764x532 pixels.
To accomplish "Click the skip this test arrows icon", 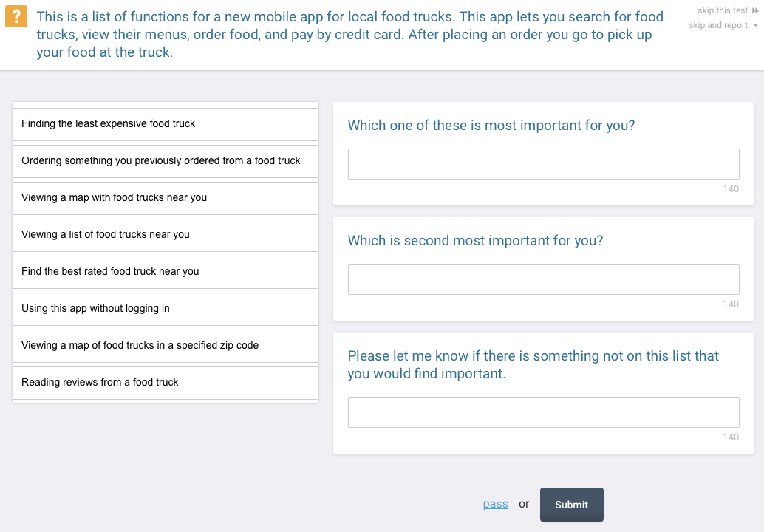I will [755, 11].
